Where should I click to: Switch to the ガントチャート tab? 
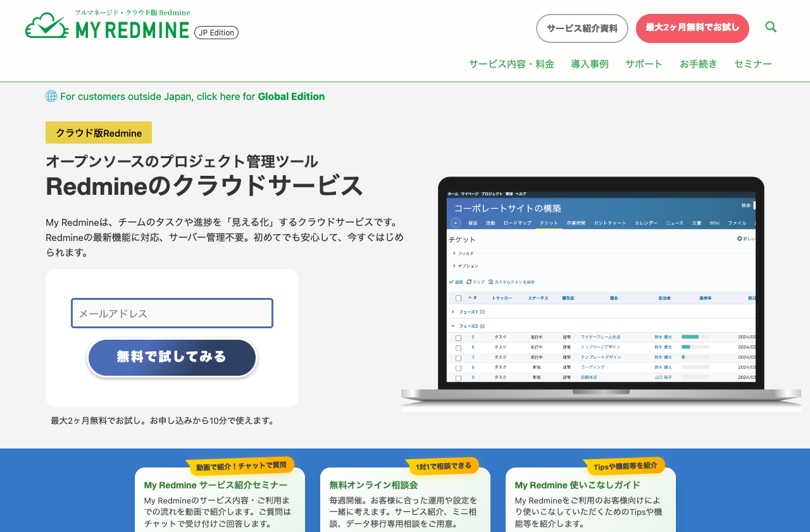pos(609,223)
